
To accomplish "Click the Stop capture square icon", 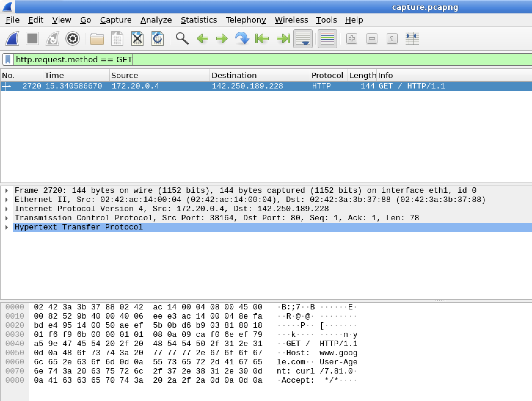I will click(x=32, y=39).
